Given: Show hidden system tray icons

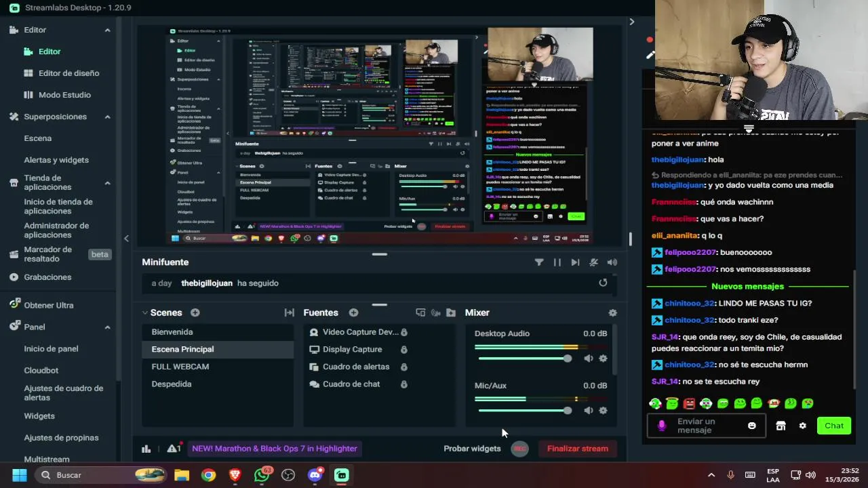Looking at the screenshot, I should click(711, 475).
